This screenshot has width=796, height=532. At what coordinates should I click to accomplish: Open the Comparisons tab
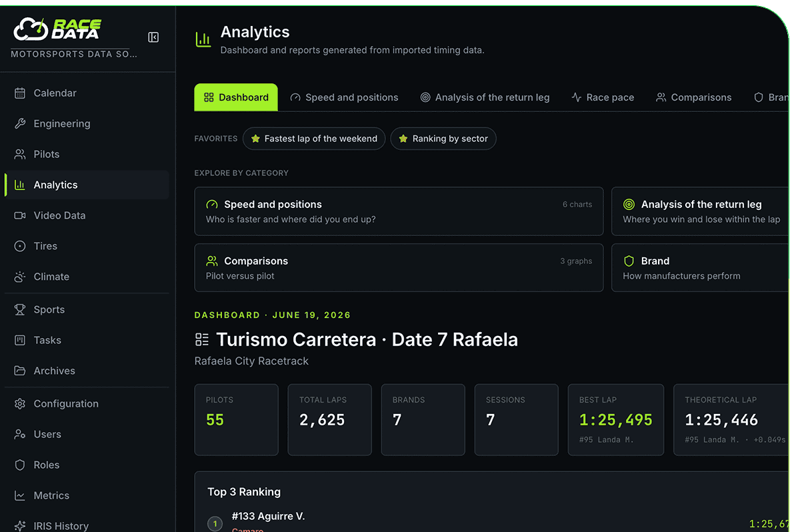[693, 97]
